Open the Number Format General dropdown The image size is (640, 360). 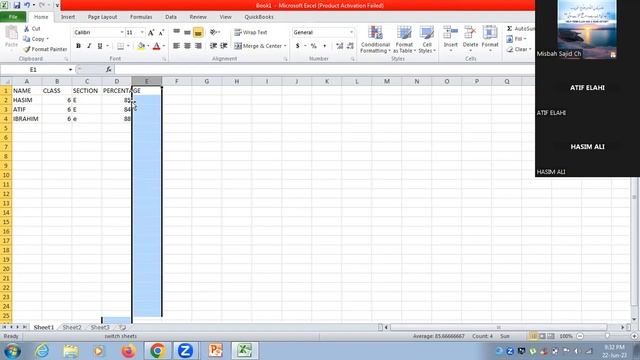pyautogui.click(x=351, y=32)
